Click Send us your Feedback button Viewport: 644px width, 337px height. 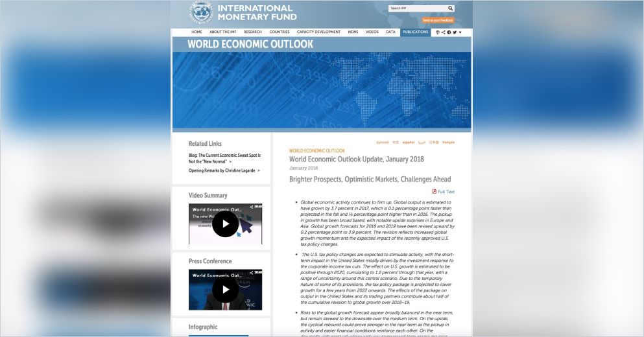pos(438,20)
